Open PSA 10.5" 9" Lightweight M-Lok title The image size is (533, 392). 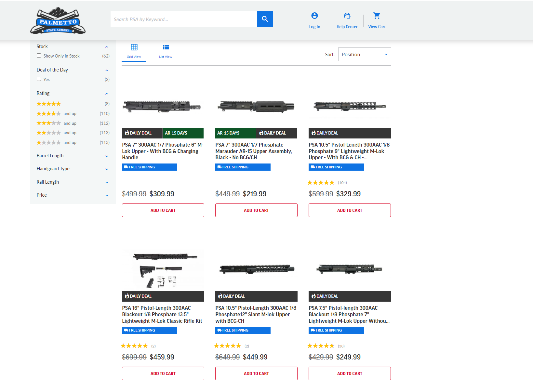click(x=349, y=151)
